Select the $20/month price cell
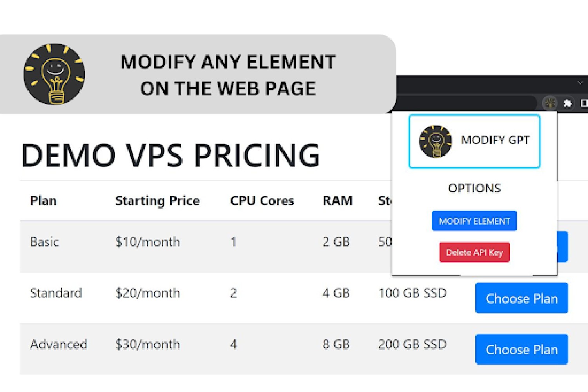The width and height of the screenshot is (588, 392). tap(148, 293)
